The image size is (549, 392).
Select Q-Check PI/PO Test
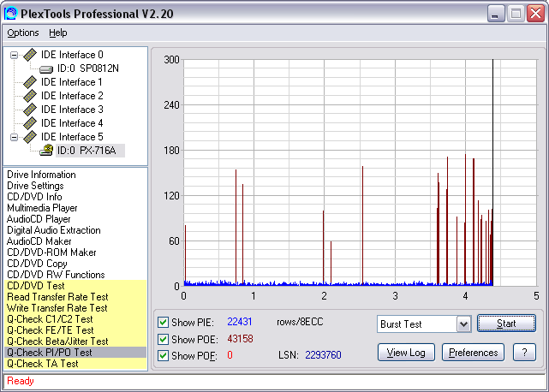[x=75, y=353]
